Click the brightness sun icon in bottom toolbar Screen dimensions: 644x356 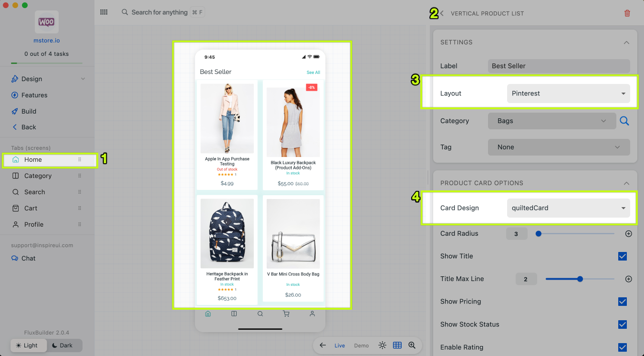pyautogui.click(x=382, y=346)
